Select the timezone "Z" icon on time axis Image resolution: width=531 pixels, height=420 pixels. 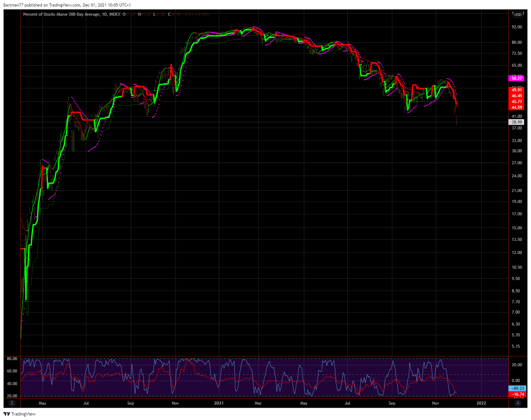point(12,403)
